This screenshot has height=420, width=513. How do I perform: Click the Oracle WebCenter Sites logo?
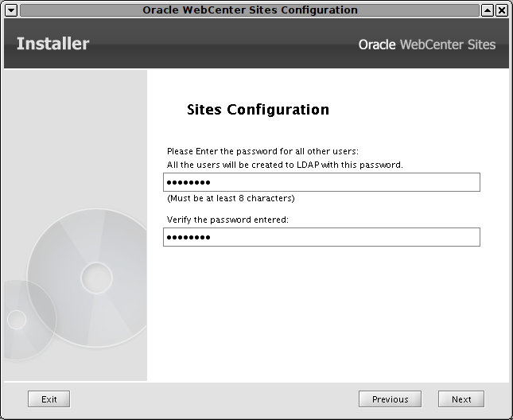[x=427, y=45]
